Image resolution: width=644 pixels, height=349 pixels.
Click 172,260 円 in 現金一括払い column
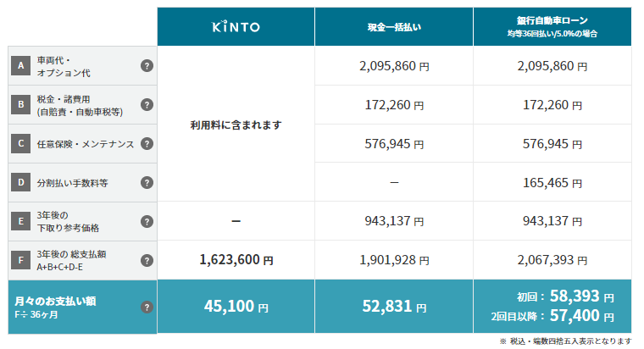(394, 105)
